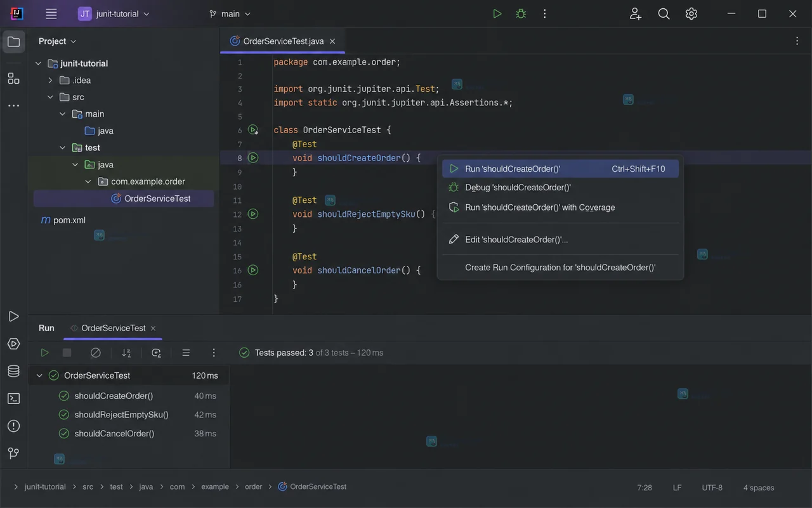Click Stop icon in Run panel toolbar

67,353
